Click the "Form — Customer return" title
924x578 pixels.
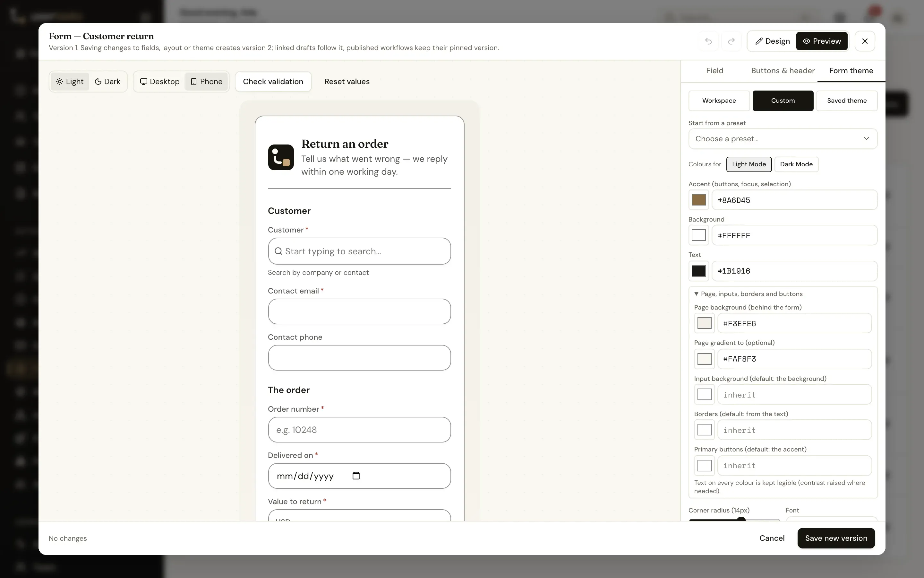pyautogui.click(x=101, y=36)
